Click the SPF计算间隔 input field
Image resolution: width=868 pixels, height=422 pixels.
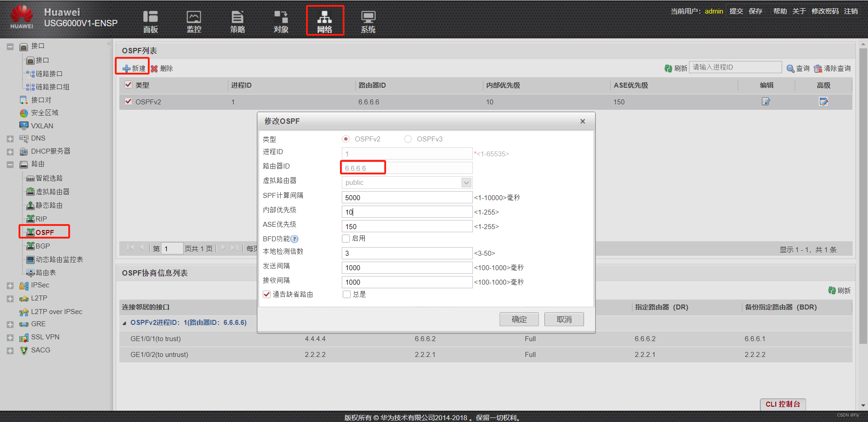pos(407,197)
